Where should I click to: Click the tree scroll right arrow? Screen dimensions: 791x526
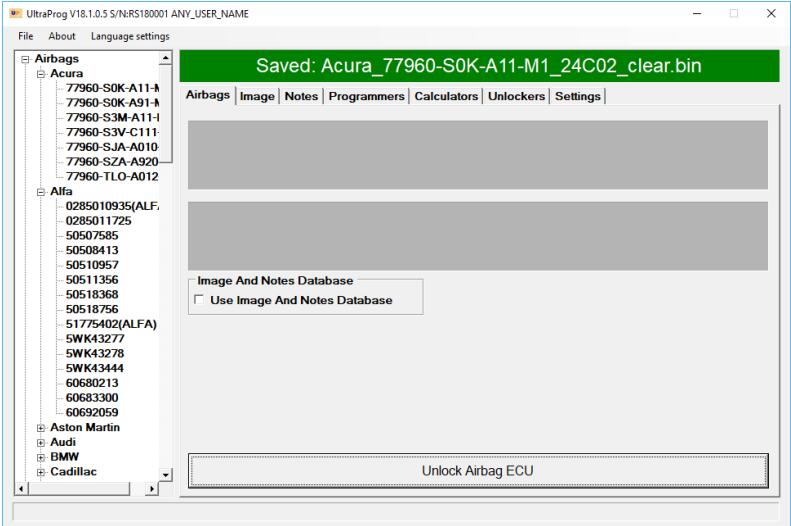point(151,489)
